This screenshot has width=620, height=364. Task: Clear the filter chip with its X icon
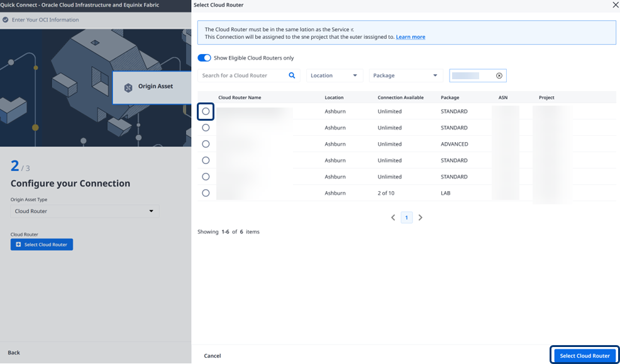(499, 75)
